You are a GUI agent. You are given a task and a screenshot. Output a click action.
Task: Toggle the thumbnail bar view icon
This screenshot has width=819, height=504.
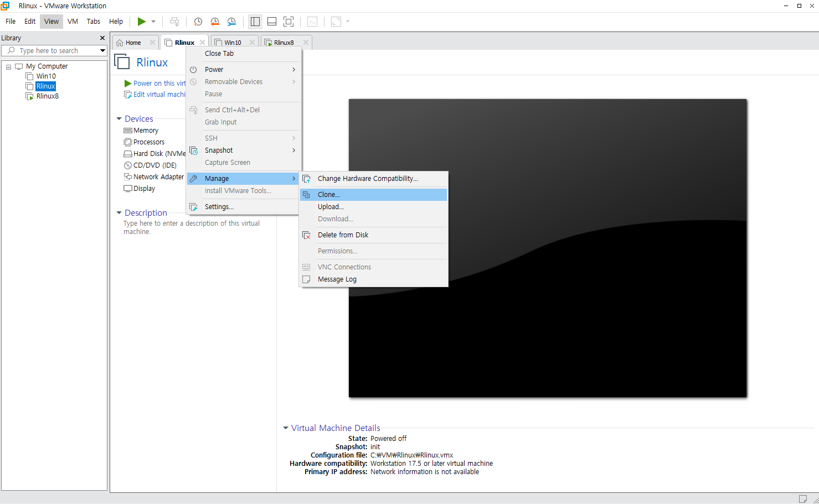click(272, 22)
